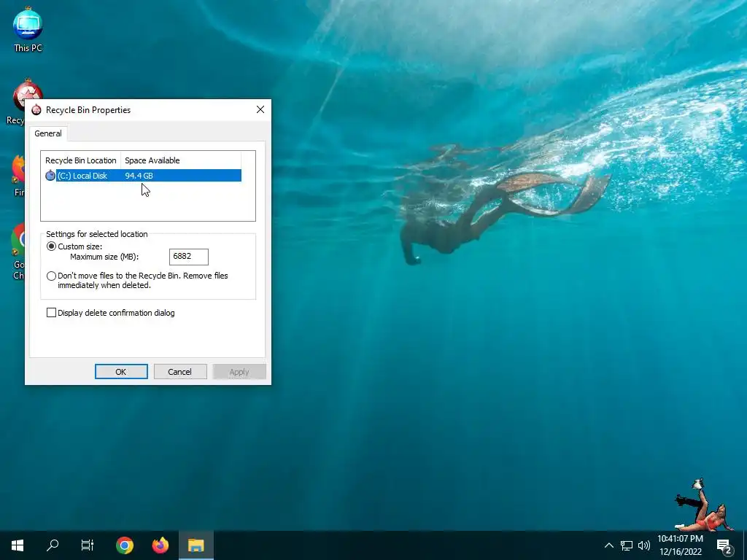Launch Chrome from the taskbar
Screen dimensions: 747x560
pyautogui.click(x=125, y=545)
